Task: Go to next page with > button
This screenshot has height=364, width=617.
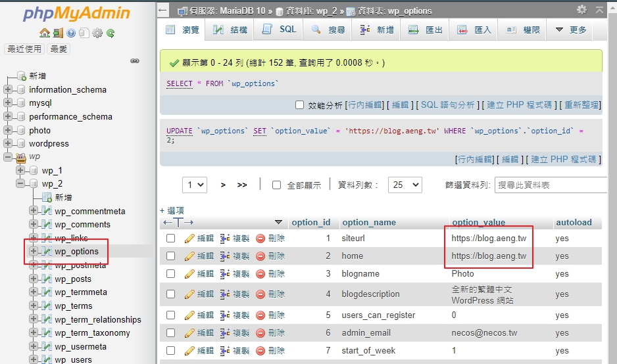Action: coord(223,185)
